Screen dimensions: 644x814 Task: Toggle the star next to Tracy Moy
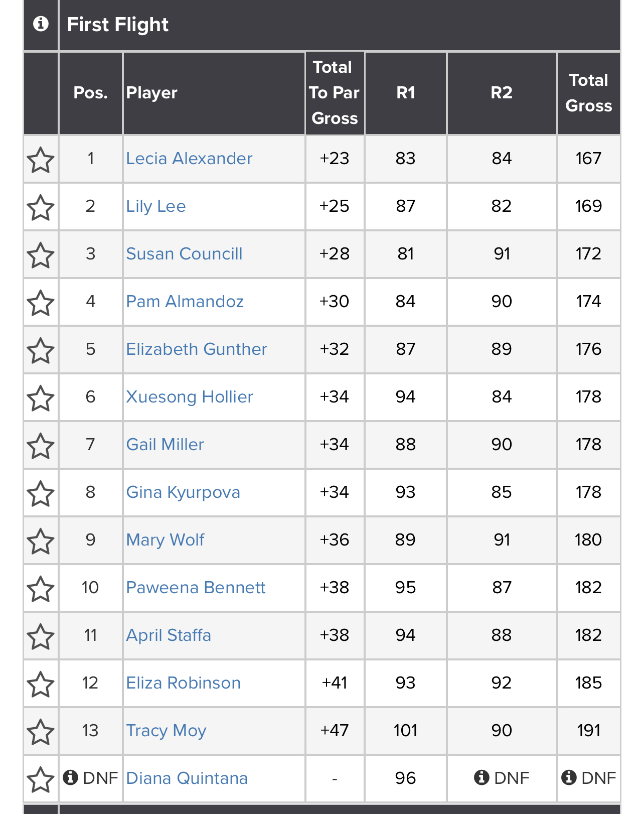pyautogui.click(x=41, y=732)
